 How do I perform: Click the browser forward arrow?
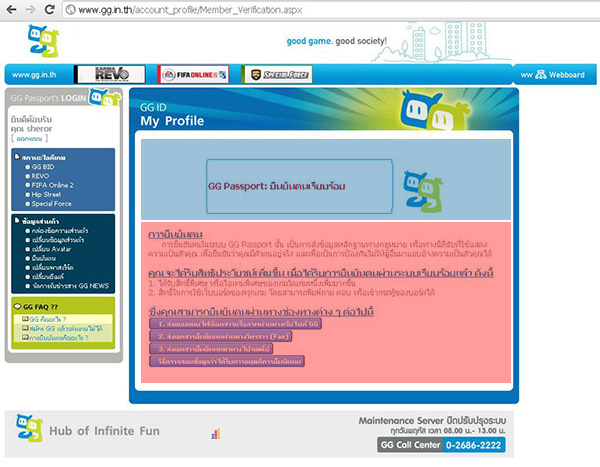[31, 9]
